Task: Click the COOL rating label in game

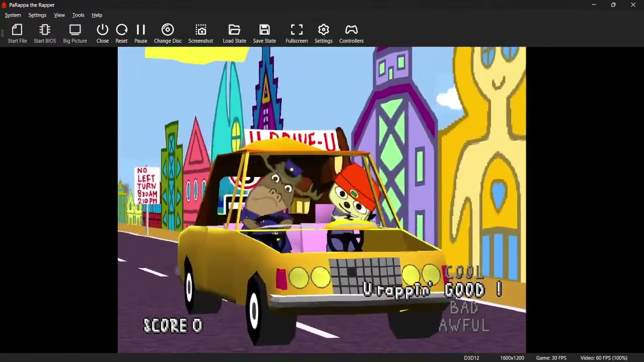Action: [464, 273]
